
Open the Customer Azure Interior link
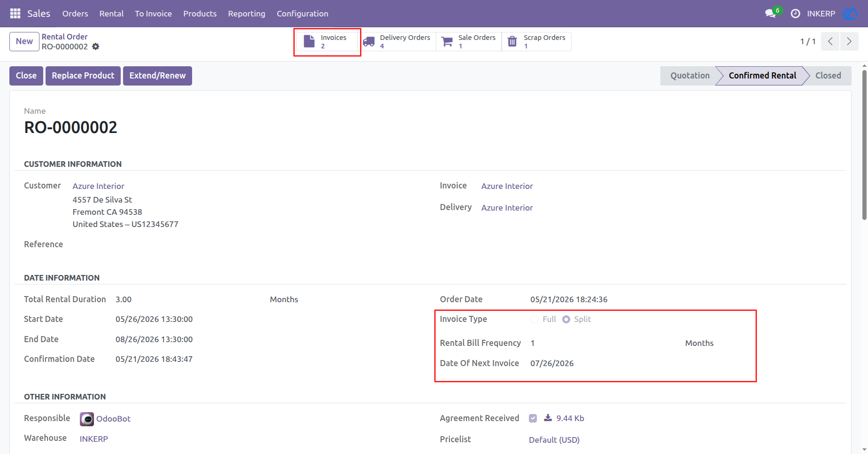pyautogui.click(x=98, y=186)
